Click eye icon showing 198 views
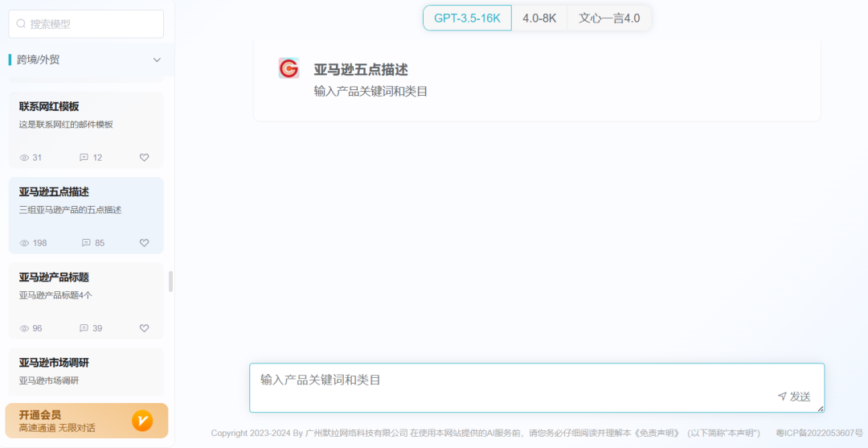The image size is (868, 448). tap(24, 243)
